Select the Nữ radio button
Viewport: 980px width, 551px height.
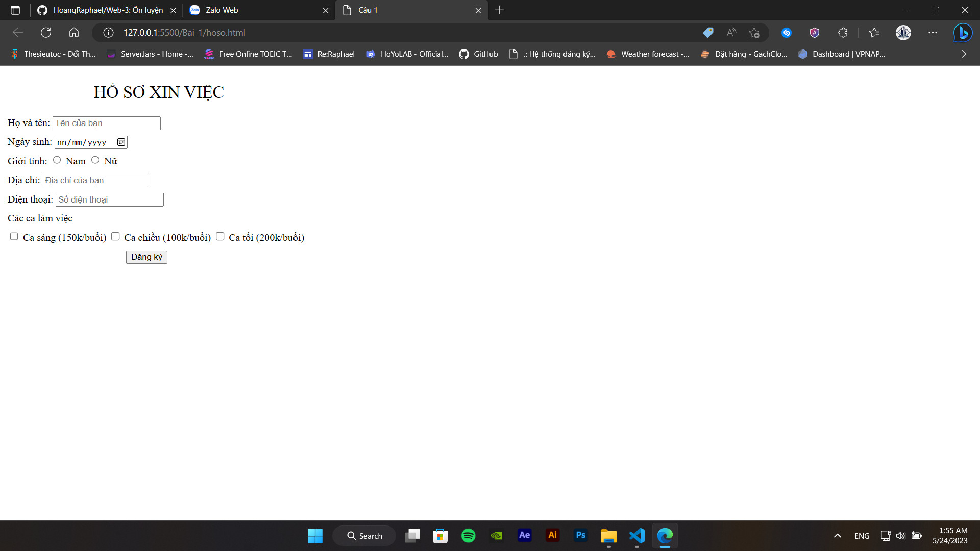tap(95, 160)
